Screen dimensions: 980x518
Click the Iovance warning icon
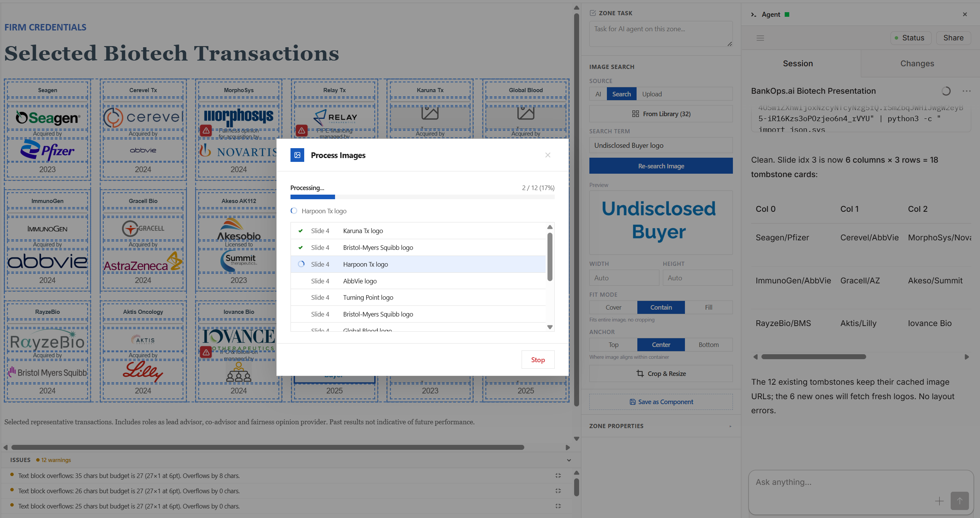point(206,352)
